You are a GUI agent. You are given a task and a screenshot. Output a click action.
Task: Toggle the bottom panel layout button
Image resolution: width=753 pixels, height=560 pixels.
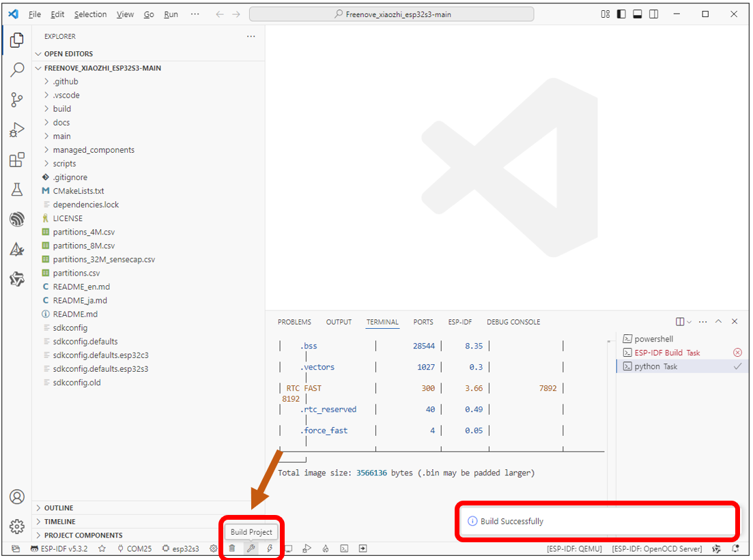637,14
